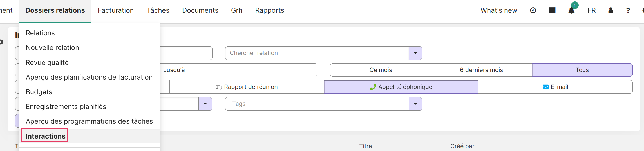
Task: Expand the dropdown arrow left of Tags
Action: click(205, 104)
